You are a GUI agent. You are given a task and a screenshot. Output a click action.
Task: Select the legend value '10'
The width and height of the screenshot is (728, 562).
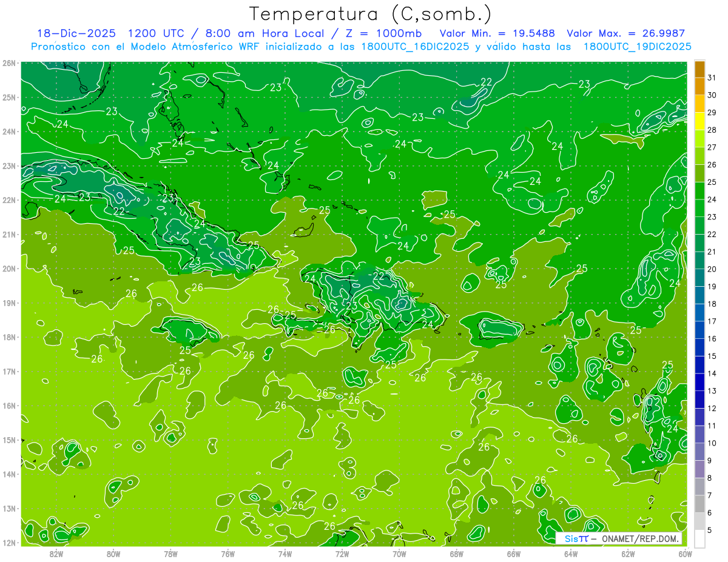(x=712, y=443)
